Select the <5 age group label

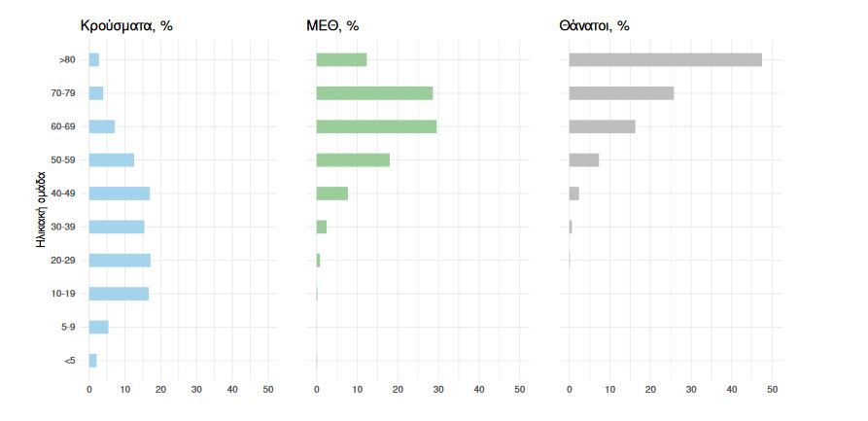[x=69, y=361]
